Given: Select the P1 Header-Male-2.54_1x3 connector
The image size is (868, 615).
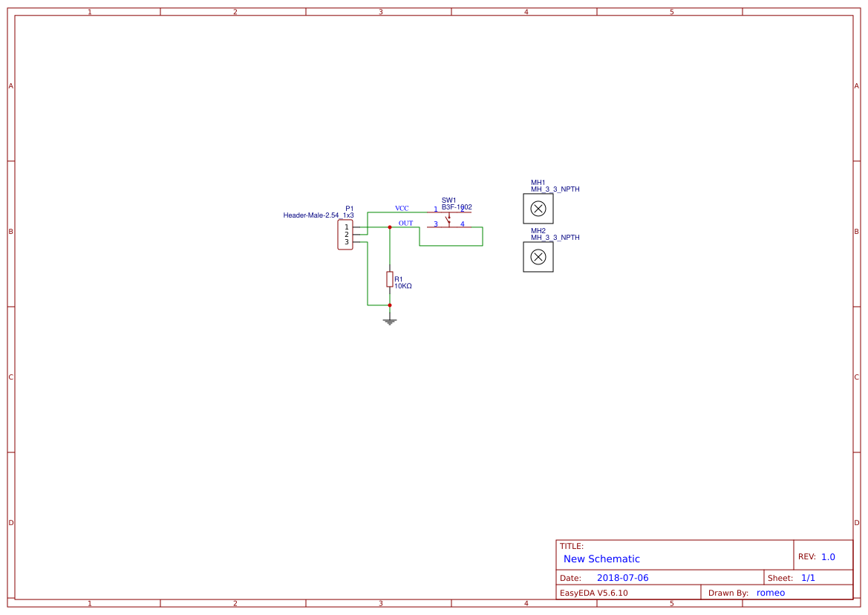Looking at the screenshot, I should coord(345,234).
